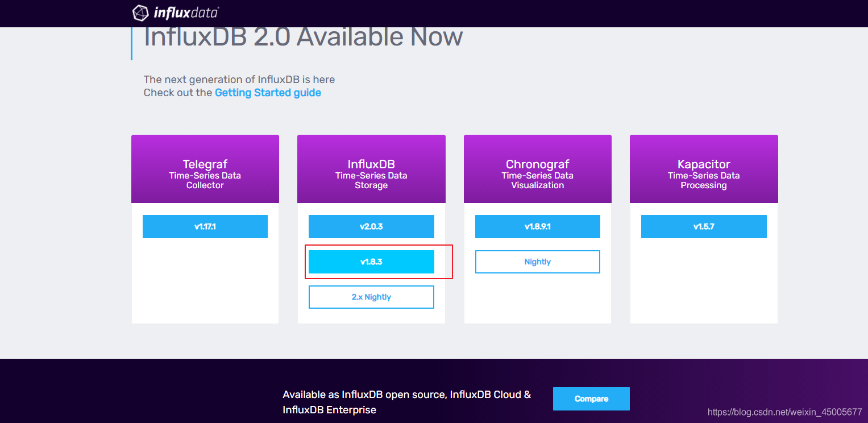Click "Time-Series Data Collector" subtitle
Viewport: 868px width, 423px height.
(x=205, y=180)
